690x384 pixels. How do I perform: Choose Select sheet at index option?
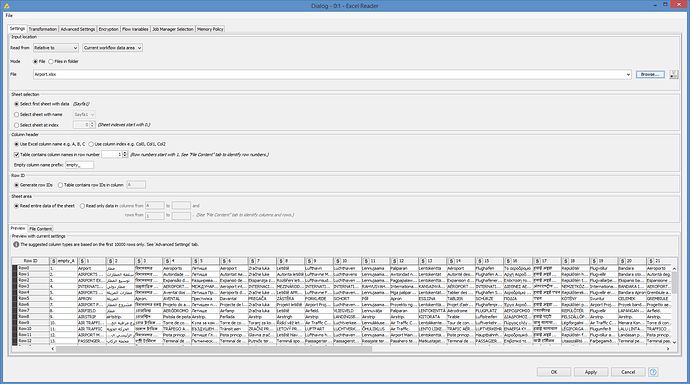17,125
